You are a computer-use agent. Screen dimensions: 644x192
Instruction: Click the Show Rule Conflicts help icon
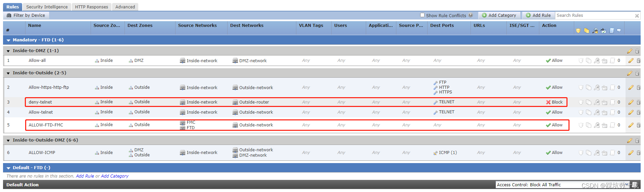(x=470, y=15)
